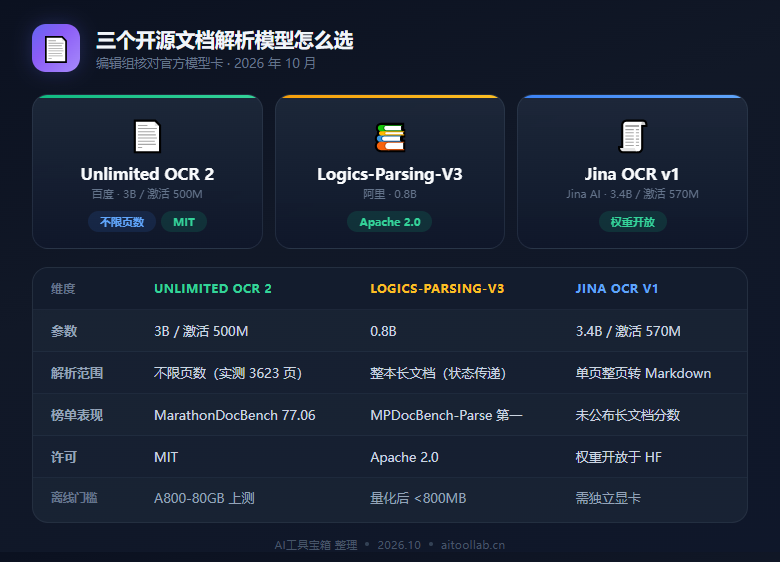The width and height of the screenshot is (780, 562).
Task: Select the JINA OCR V1 column header
Action: click(617, 288)
